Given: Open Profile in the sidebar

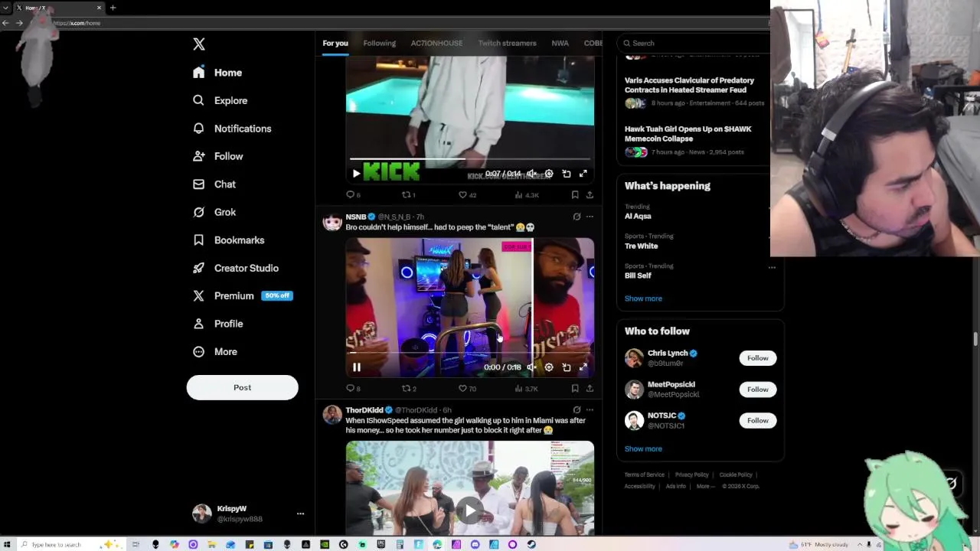Looking at the screenshot, I should 218,324.
